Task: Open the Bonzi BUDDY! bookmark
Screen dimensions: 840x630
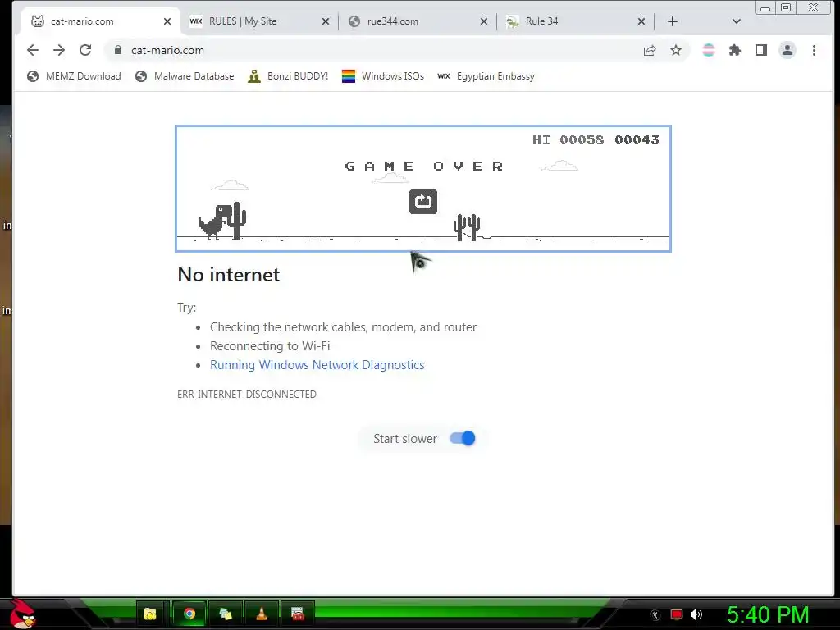Action: 288,76
